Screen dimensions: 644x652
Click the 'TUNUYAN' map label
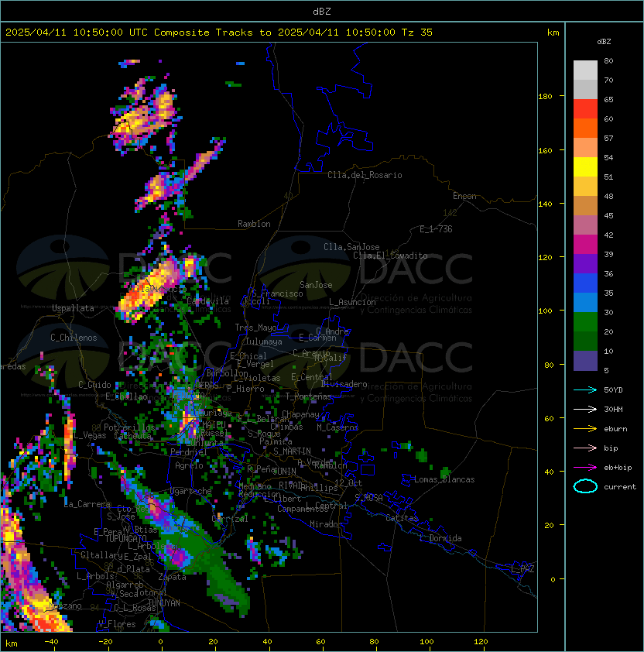tap(164, 603)
